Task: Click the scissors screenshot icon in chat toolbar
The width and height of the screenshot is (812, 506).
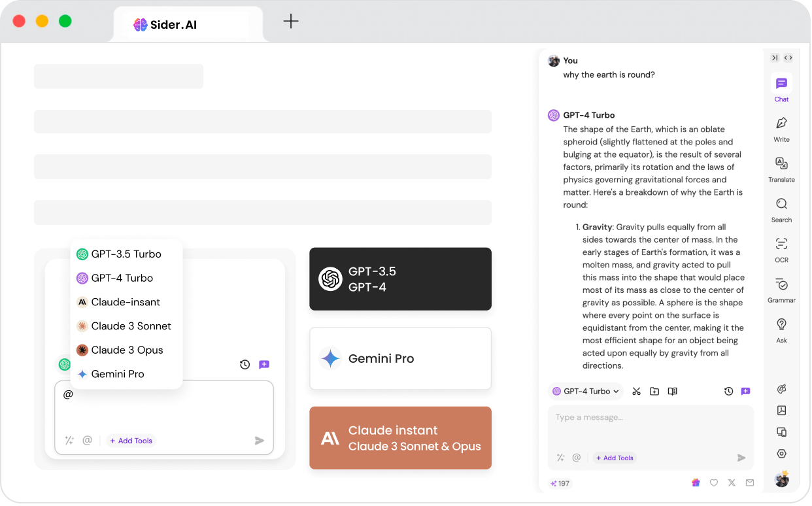Action: coord(636,391)
